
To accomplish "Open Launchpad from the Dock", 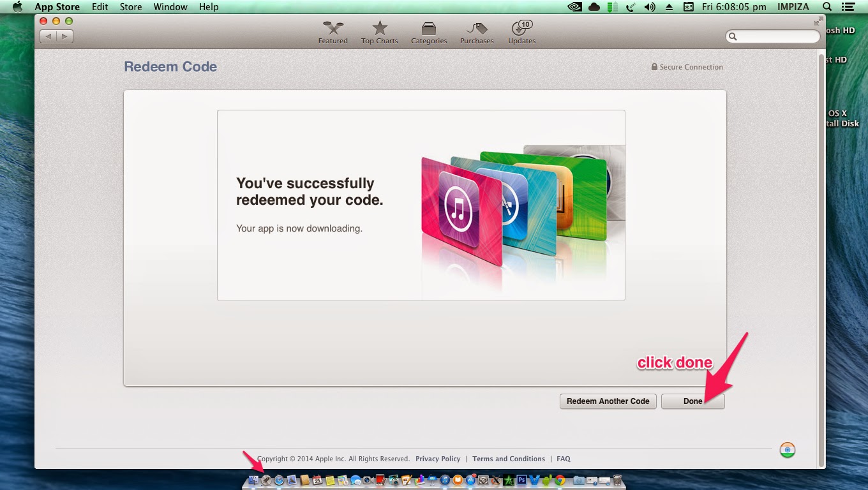I will [x=267, y=480].
